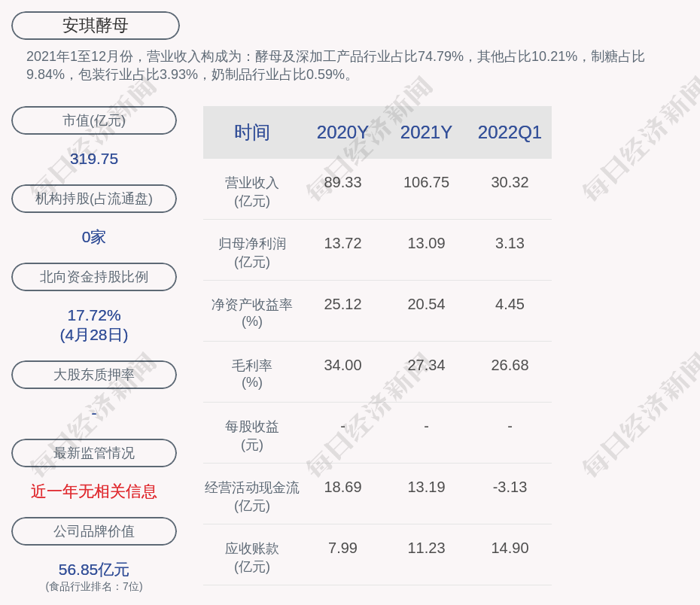The image size is (700, 605).
Task: Click the 安琪酵母 company name pill
Action: click(95, 26)
